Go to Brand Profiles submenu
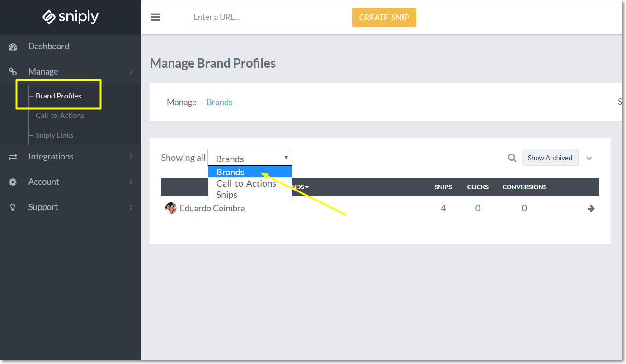The image size is (626, 364). (x=58, y=96)
